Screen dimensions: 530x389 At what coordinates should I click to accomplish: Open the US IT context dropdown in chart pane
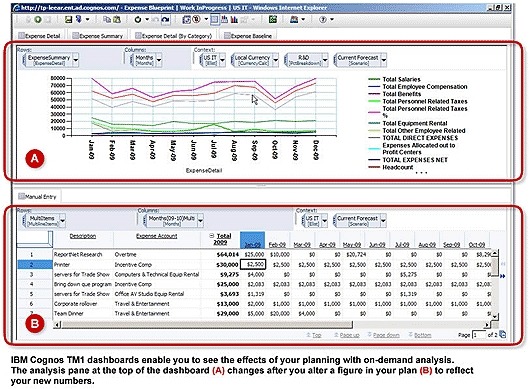tap(222, 60)
